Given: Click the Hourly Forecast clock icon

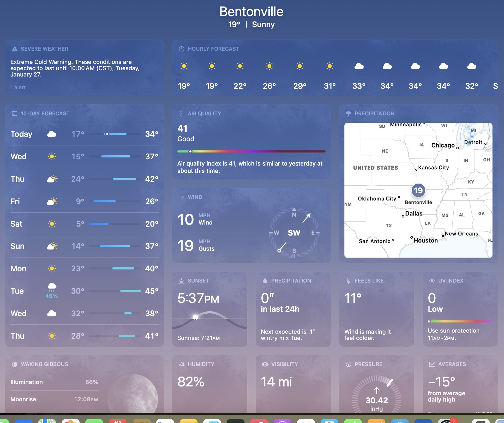Looking at the screenshot, I should point(182,49).
